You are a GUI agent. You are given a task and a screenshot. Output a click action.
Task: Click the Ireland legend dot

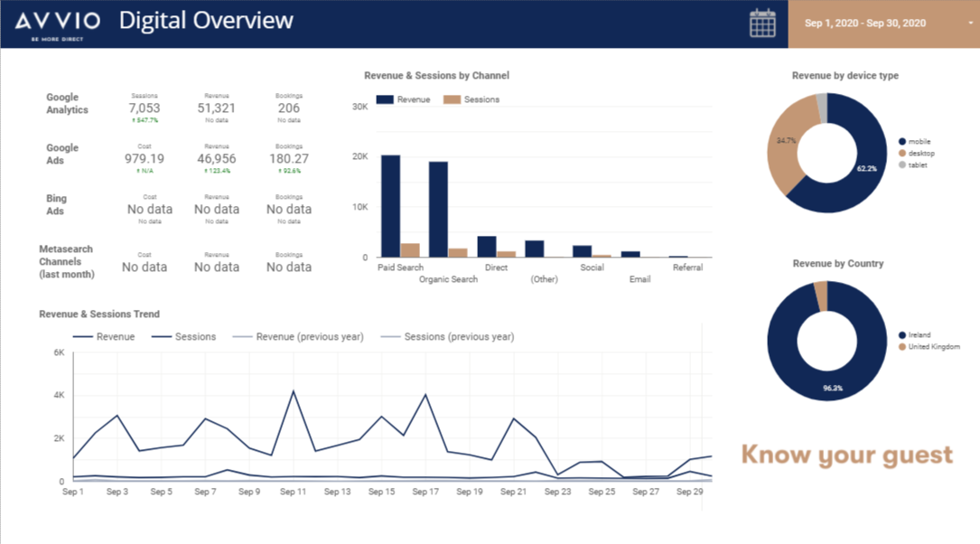coord(902,335)
